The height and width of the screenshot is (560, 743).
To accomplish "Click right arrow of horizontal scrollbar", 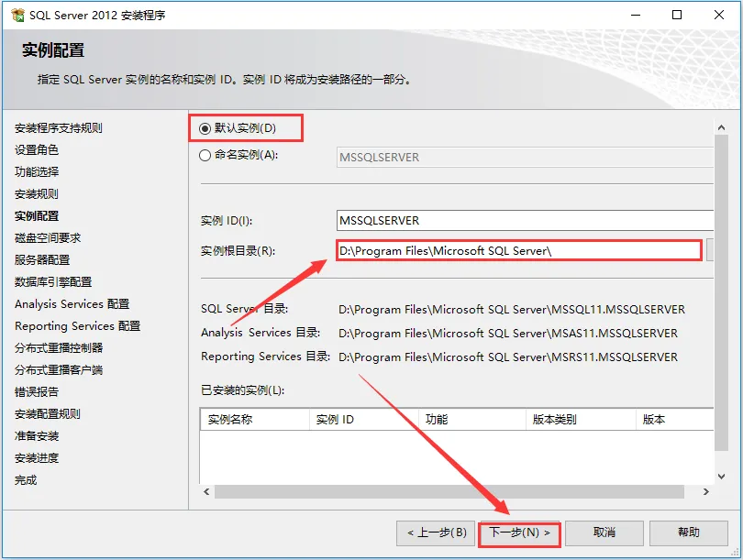I will [x=706, y=492].
